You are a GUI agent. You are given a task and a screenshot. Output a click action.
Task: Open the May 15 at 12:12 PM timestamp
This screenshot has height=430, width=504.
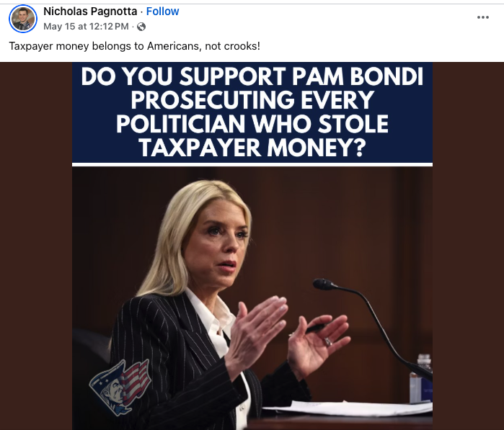pos(86,27)
